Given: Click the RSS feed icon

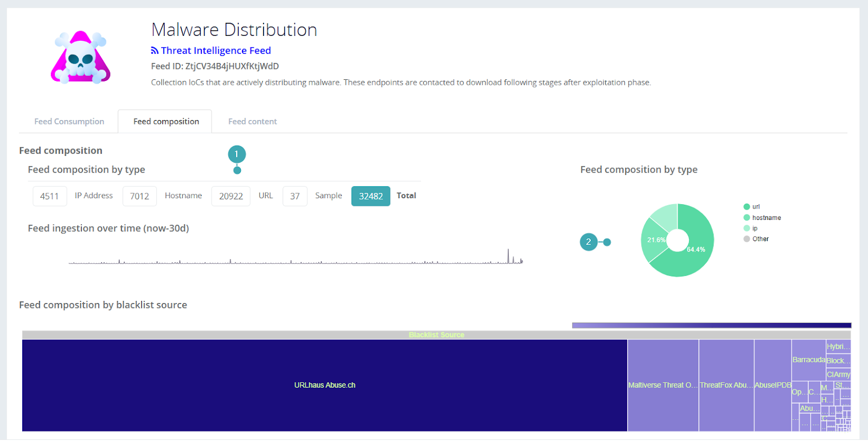Looking at the screenshot, I should point(155,51).
